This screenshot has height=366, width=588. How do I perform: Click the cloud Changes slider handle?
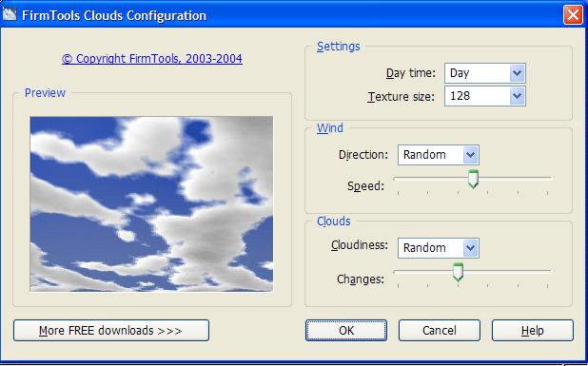coord(458,272)
